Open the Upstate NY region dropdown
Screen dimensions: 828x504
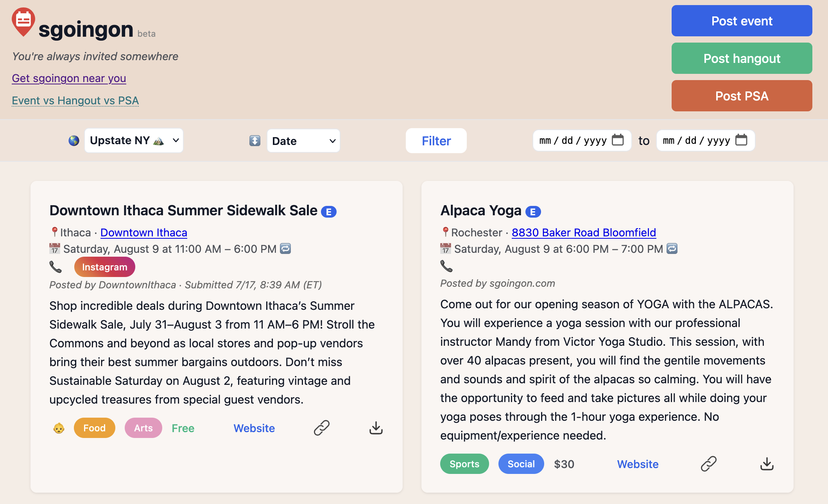click(134, 141)
